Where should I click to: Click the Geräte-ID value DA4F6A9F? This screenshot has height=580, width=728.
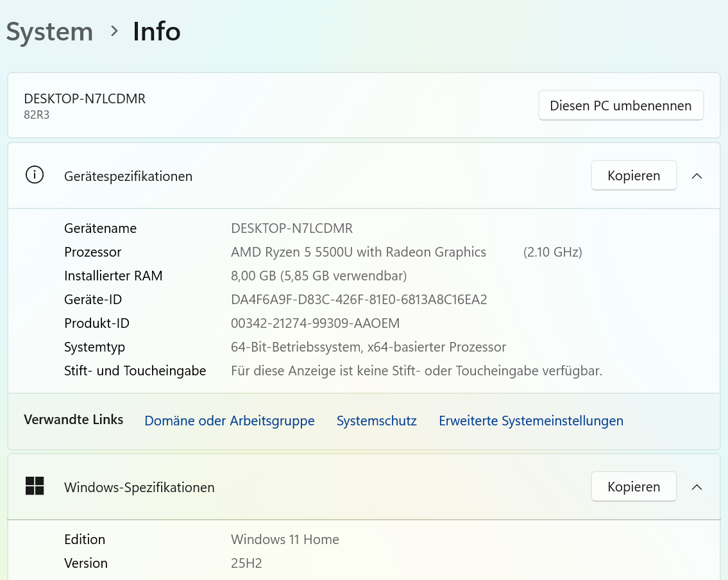359,300
